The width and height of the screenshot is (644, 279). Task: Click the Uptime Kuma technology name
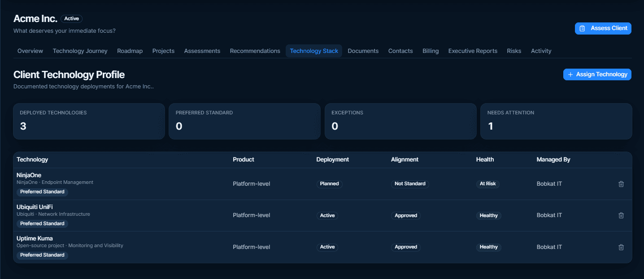35,238
